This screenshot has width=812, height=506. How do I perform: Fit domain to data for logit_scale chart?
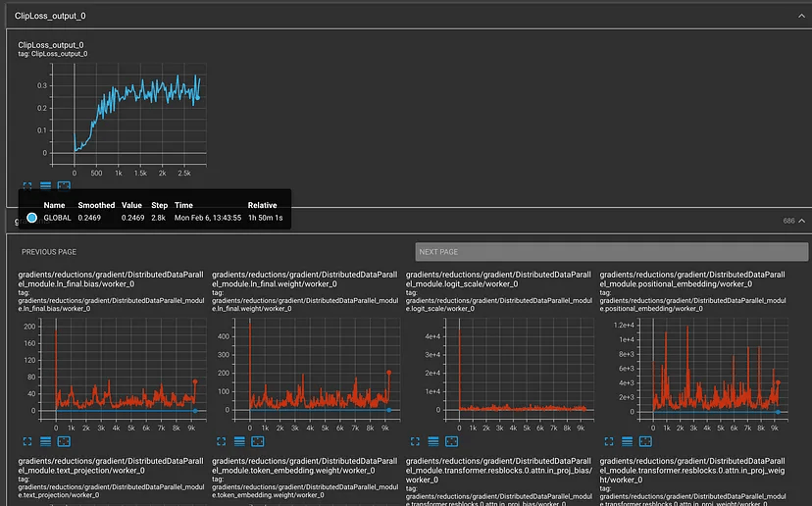(x=451, y=441)
